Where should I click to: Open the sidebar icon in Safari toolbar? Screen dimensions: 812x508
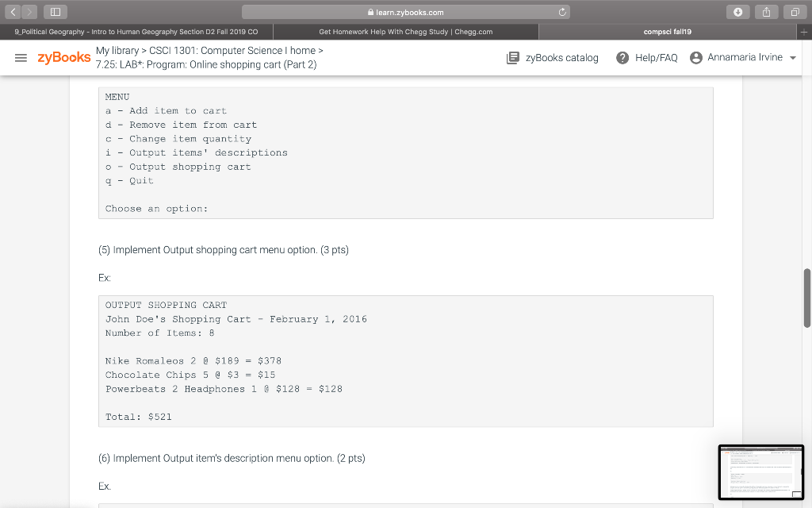[x=54, y=11]
